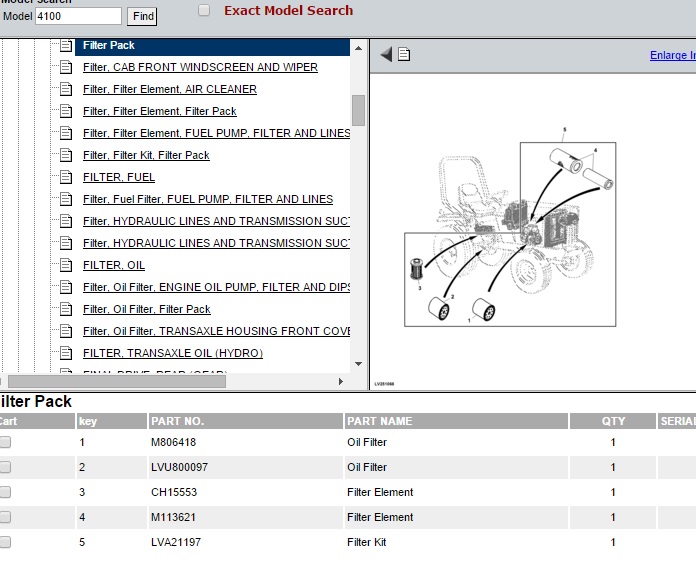The image size is (696, 561).
Task: Open Filter, Oil Filter, TRANSAXLE HOUSING FRONT COVER link
Action: (x=216, y=332)
